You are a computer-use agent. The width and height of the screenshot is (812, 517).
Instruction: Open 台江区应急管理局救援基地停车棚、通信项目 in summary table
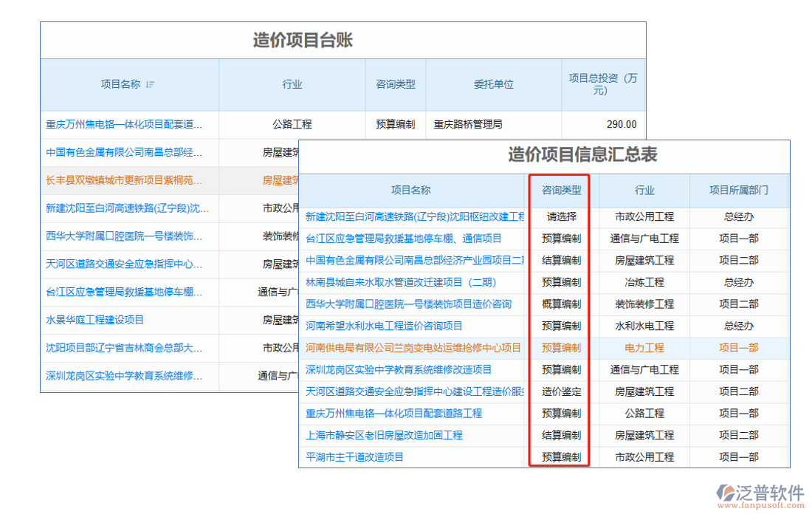403,239
